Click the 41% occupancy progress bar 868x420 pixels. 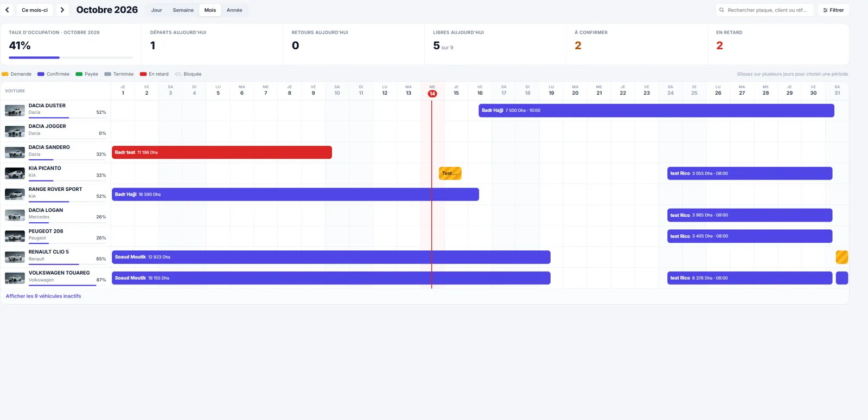point(71,57)
